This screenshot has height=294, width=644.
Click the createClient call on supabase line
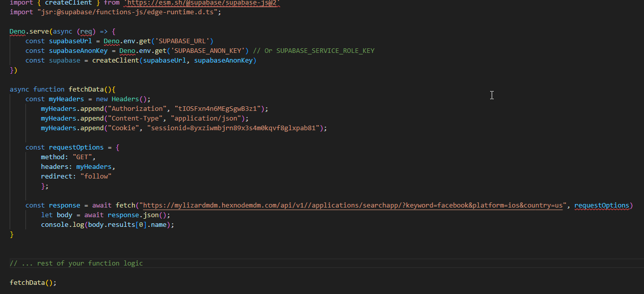pyautogui.click(x=174, y=61)
